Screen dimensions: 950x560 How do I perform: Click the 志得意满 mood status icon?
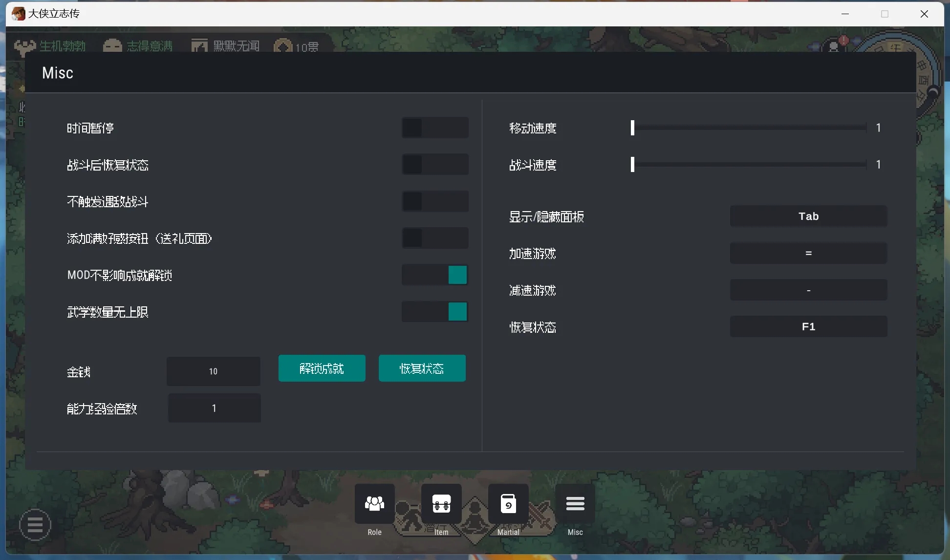point(112,46)
